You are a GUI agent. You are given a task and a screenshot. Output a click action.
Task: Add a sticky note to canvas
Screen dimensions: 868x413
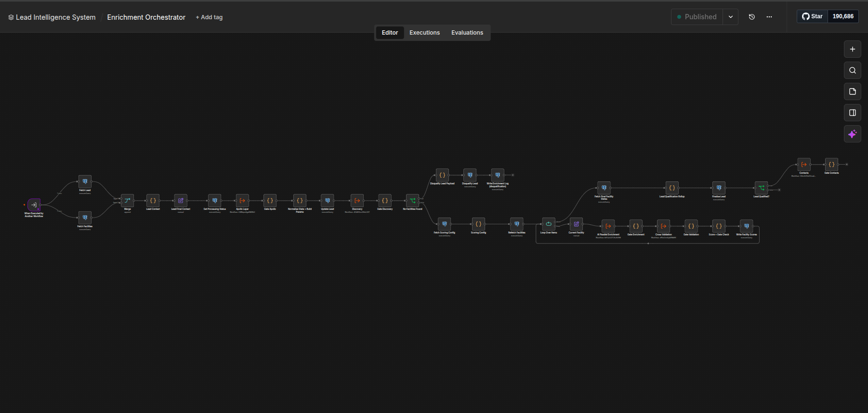coord(853,91)
